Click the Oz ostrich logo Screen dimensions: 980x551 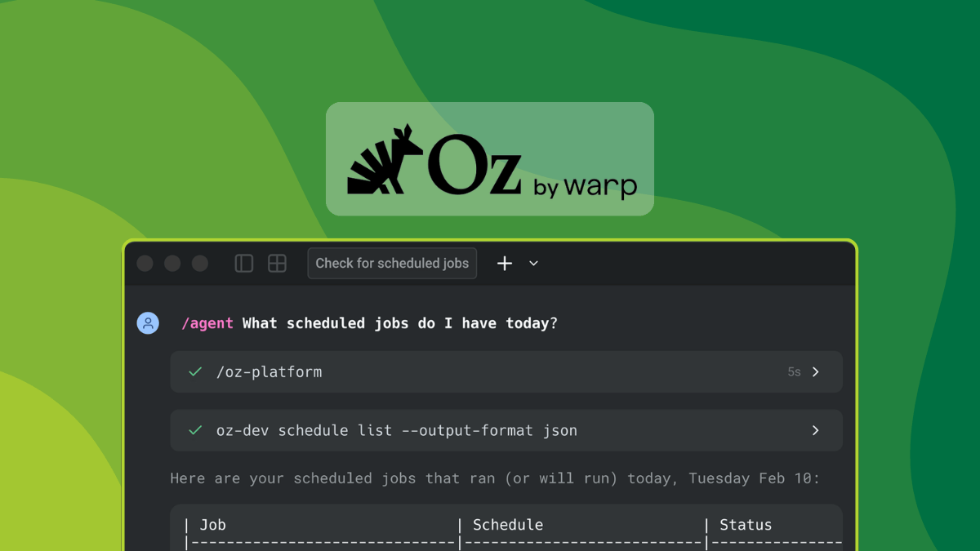point(384,158)
